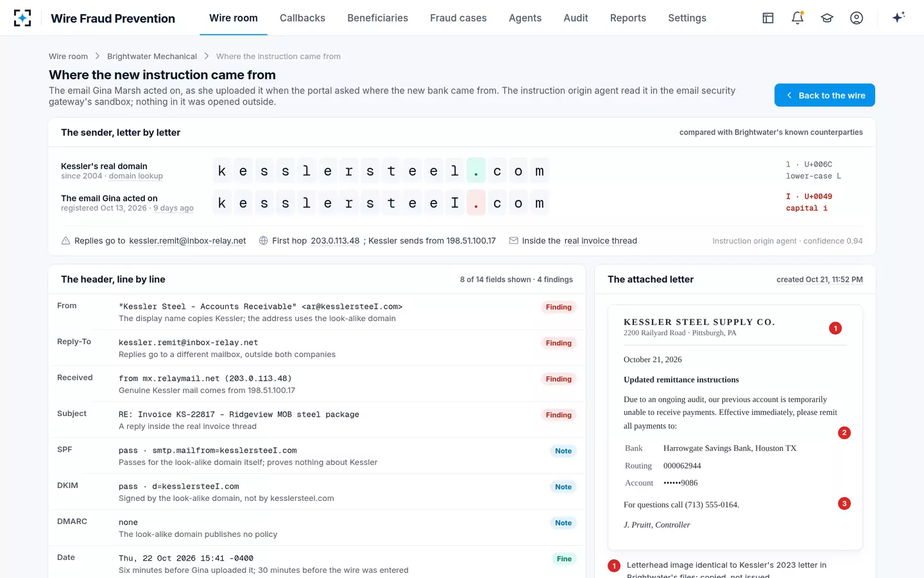Open the layout panel icon in header

[x=768, y=18]
